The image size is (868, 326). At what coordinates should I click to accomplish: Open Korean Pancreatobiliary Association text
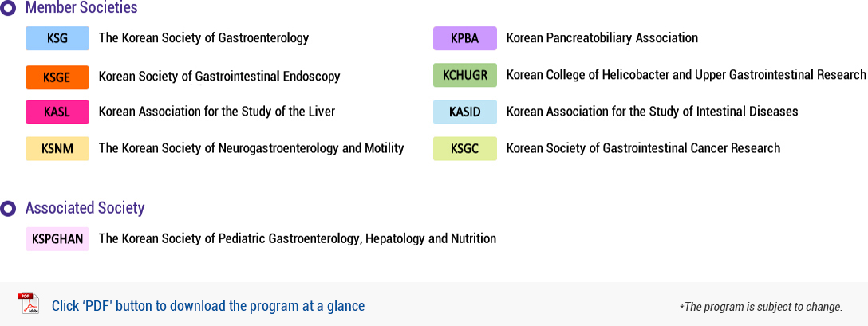[602, 38]
